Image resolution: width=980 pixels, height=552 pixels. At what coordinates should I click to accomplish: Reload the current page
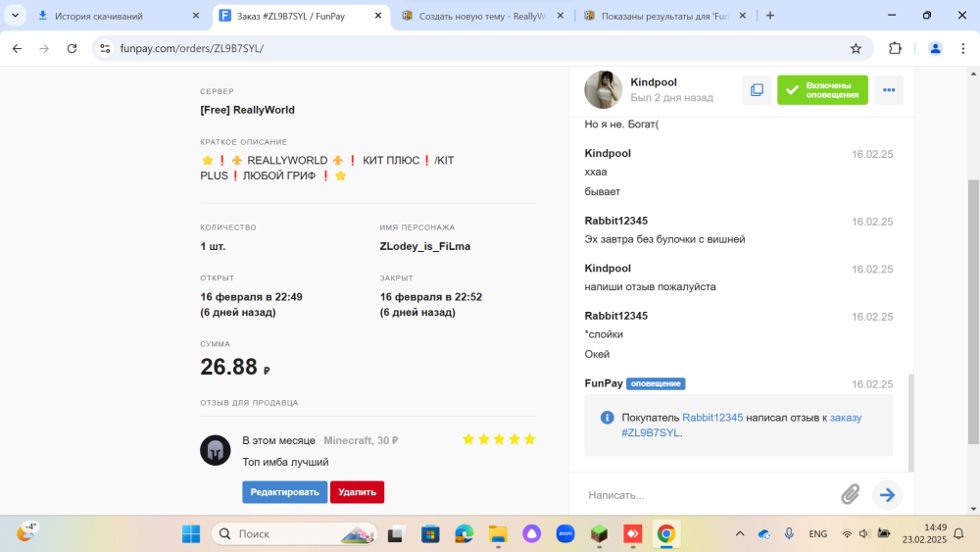72,48
